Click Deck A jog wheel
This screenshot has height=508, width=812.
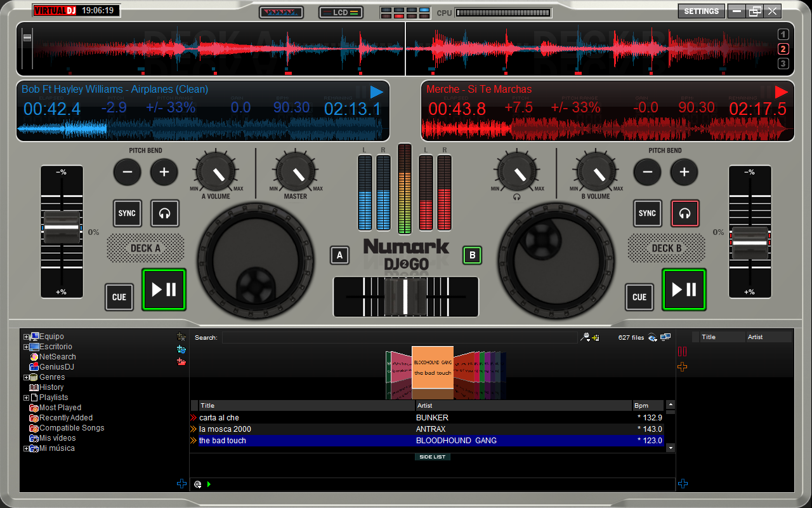(x=255, y=259)
